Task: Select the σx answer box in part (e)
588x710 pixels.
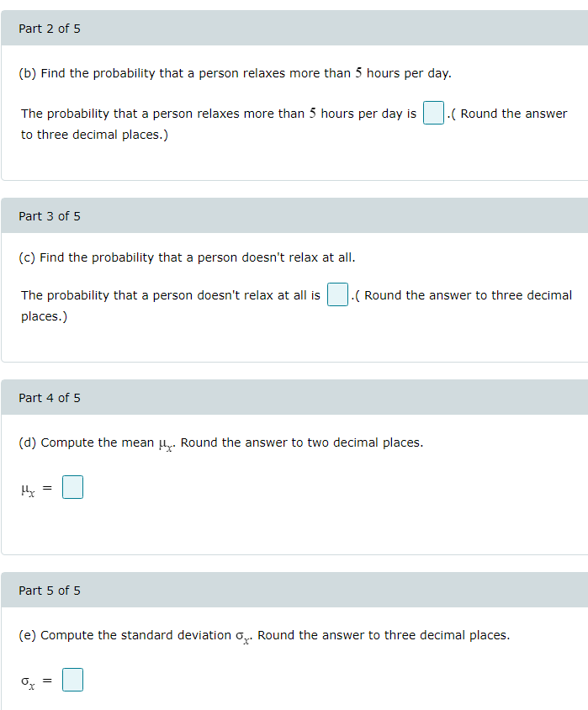Action: tap(72, 679)
